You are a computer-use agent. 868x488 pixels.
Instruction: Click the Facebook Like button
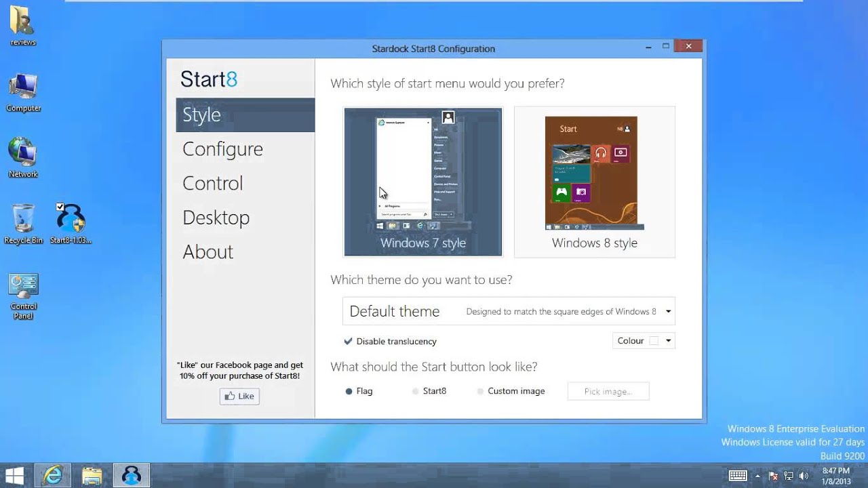[239, 396]
